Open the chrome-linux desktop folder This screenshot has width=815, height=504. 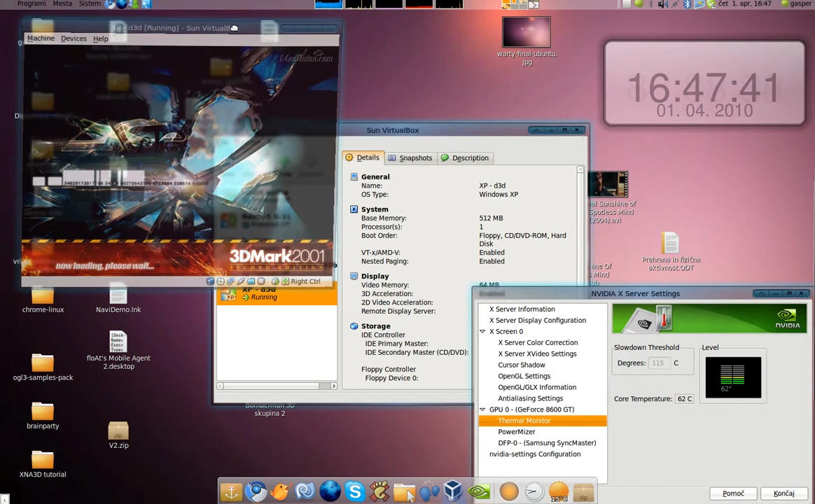43,300
